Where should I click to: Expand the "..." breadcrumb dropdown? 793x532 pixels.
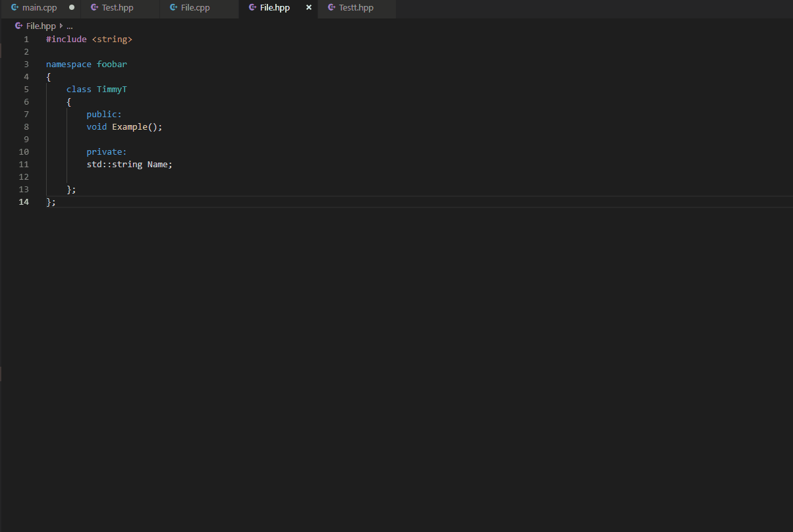click(x=69, y=26)
